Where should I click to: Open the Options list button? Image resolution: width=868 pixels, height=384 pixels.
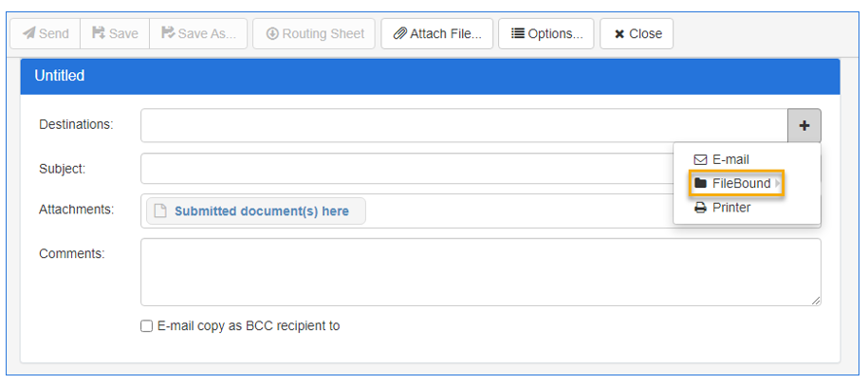click(x=546, y=33)
